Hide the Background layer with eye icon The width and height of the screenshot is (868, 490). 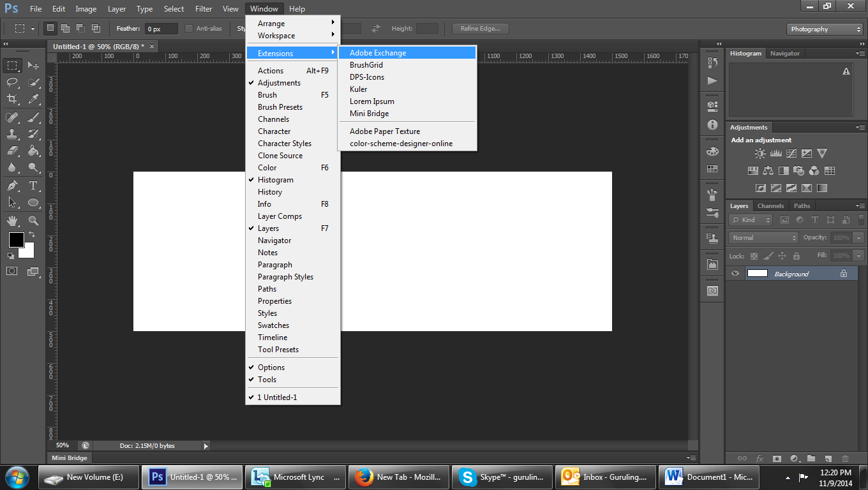(735, 274)
